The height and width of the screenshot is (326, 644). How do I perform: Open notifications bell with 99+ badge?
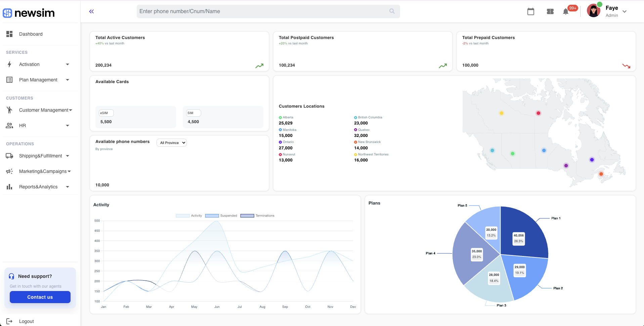point(566,12)
